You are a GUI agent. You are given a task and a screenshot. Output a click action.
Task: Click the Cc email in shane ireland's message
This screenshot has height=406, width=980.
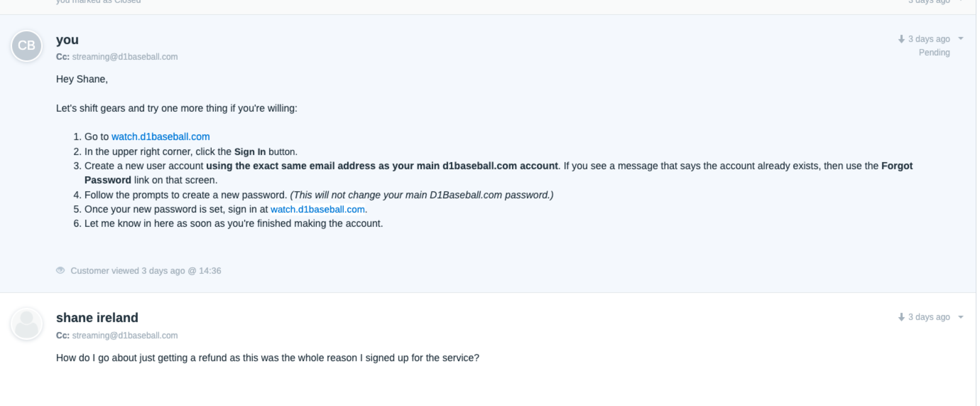click(125, 336)
